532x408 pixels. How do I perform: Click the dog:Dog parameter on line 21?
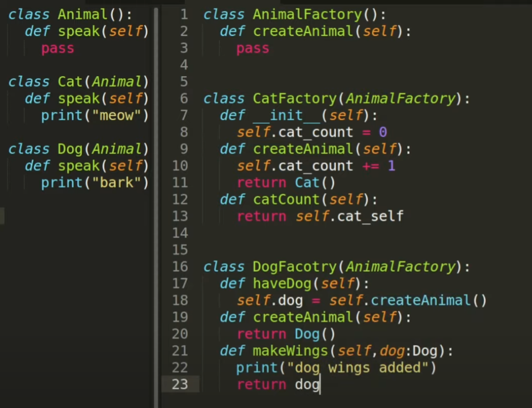point(408,351)
